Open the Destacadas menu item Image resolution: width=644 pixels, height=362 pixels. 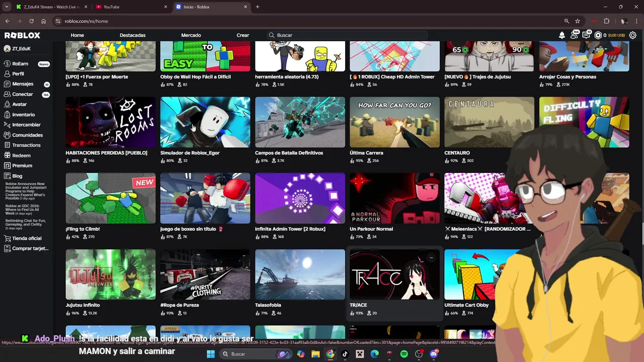pos(132,35)
